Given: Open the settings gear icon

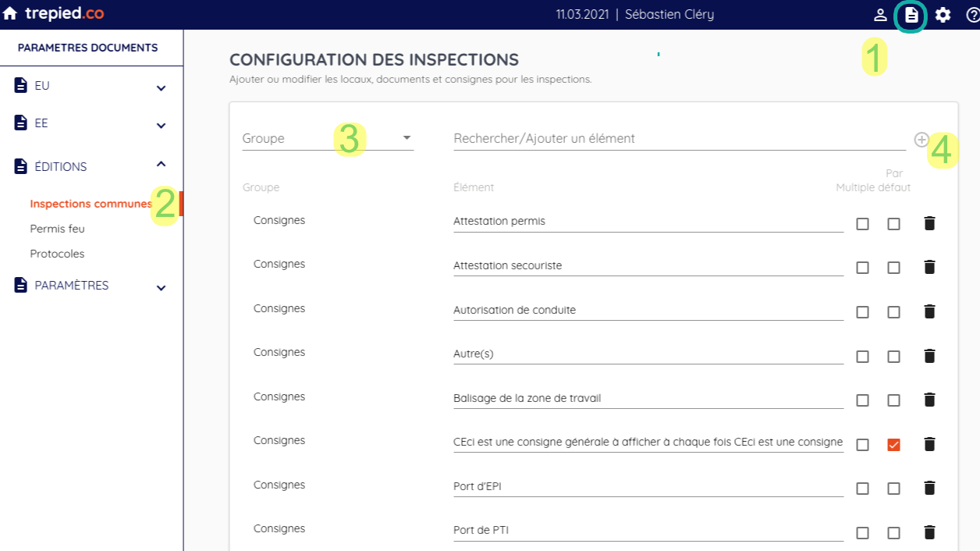Looking at the screenshot, I should (x=943, y=15).
